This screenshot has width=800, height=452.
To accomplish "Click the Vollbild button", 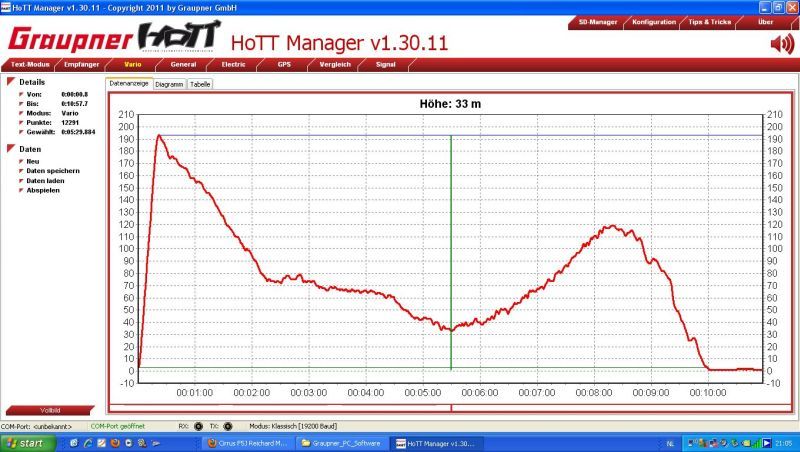I will [50, 410].
